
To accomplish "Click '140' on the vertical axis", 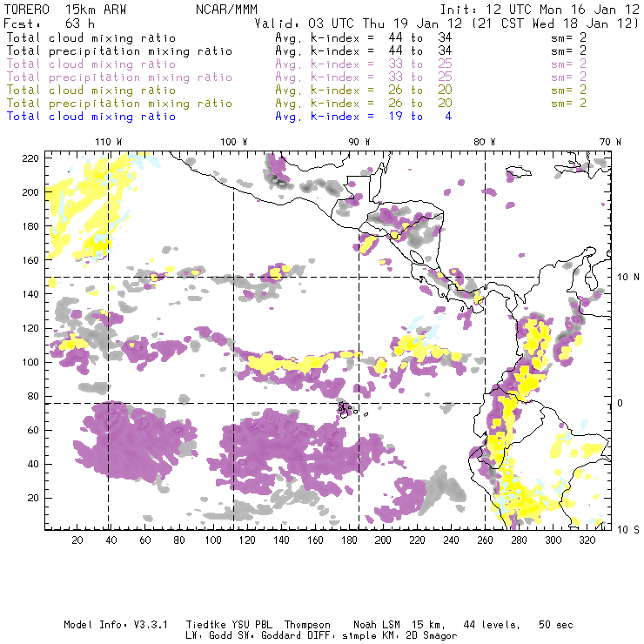I will click(x=30, y=294).
